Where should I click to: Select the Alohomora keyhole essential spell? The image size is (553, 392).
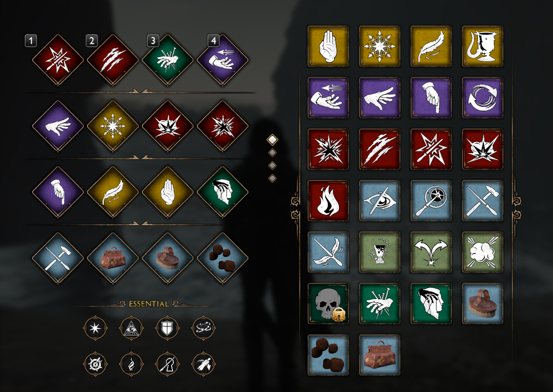click(x=167, y=364)
